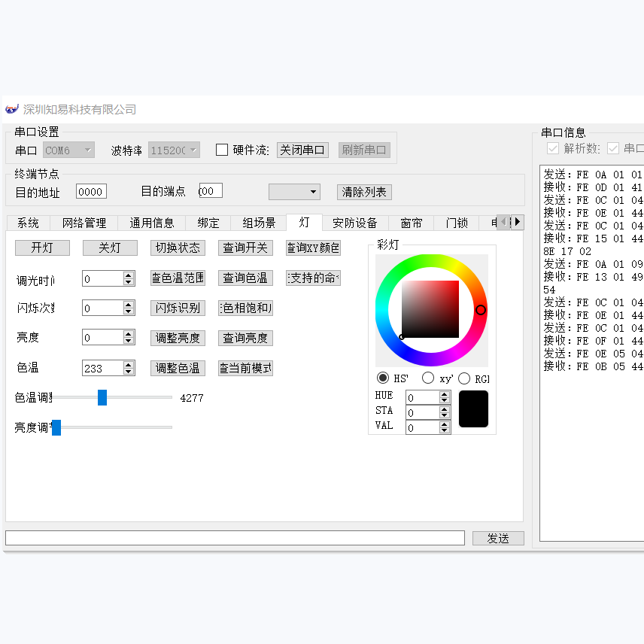Screen dimensions: 644x644
Task: Click the hue ring marker on color wheel
Action: point(481,310)
